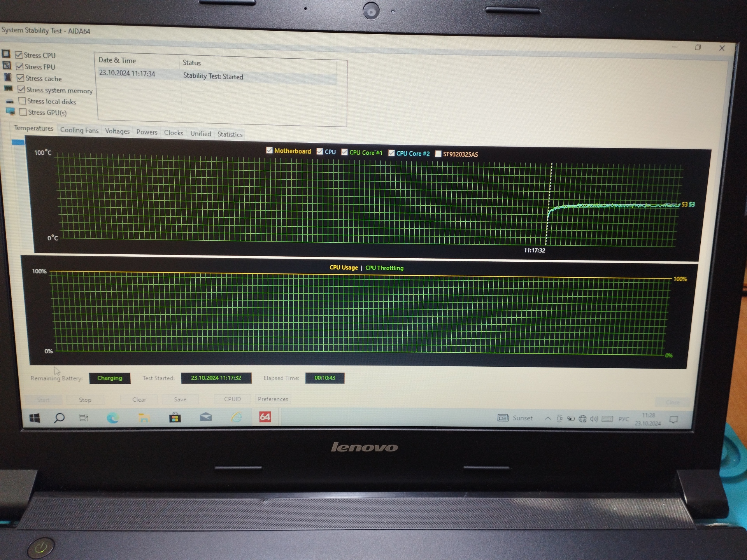Toggle Stress system memory checkbox
This screenshot has width=747, height=560.
(21, 89)
